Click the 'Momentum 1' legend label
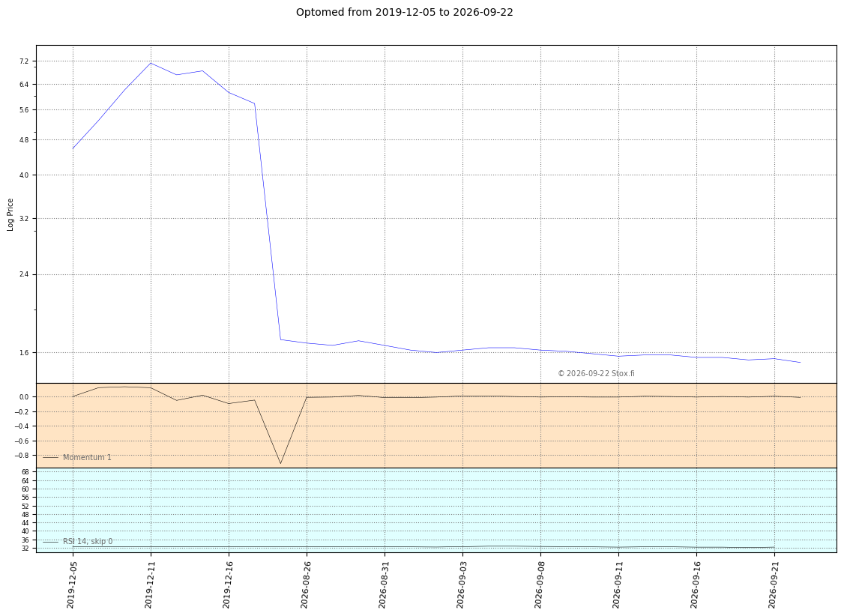 87,457
